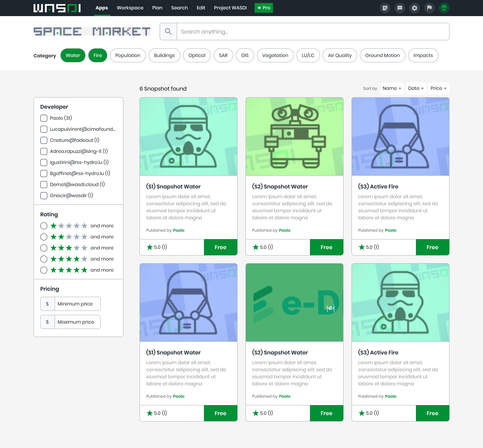Image resolution: width=483 pixels, height=448 pixels.
Task: Open the chat message icon in header
Action: (400, 8)
